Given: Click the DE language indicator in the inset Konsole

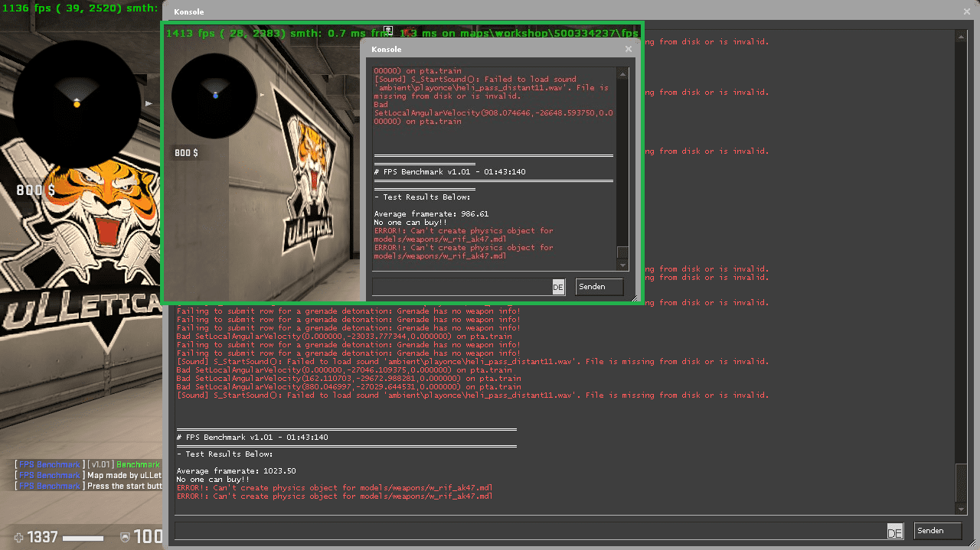Looking at the screenshot, I should [558, 288].
